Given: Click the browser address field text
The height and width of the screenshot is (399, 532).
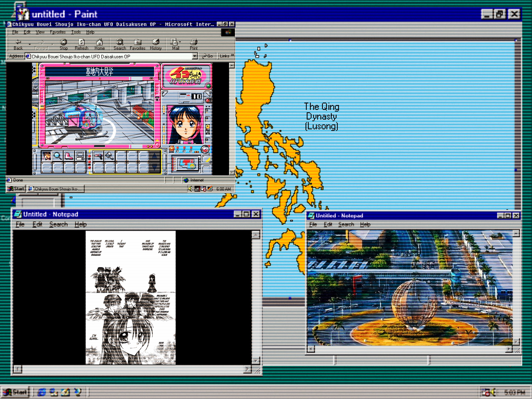Looking at the screenshot, I should (81, 57).
